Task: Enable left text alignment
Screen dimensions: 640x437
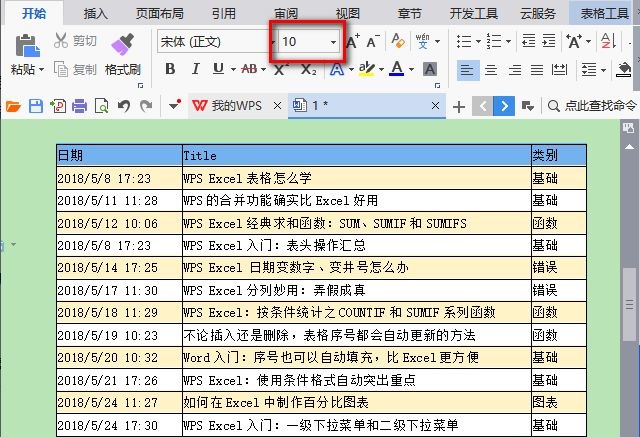Action: coord(467,69)
